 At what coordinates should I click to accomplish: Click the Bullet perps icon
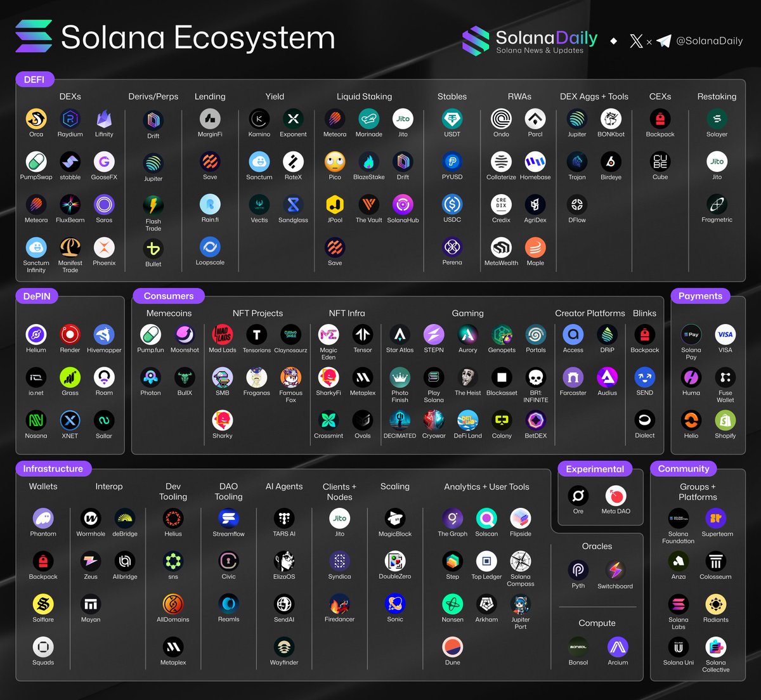153,249
